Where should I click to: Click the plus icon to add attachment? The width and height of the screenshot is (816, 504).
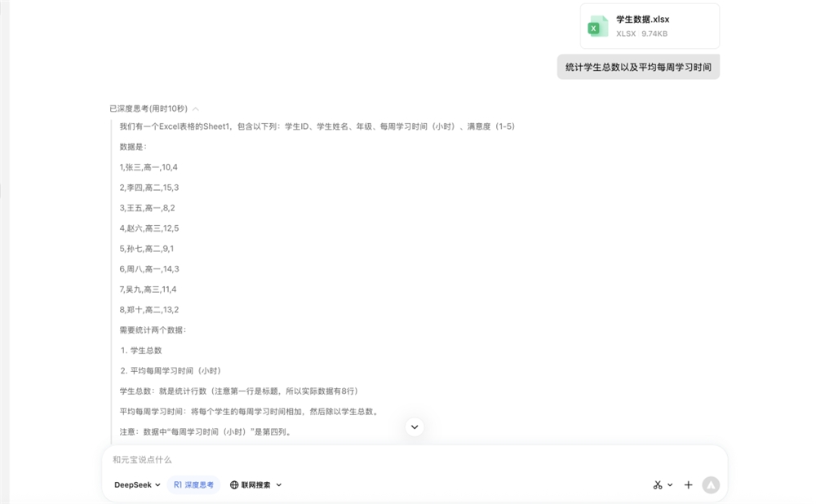689,484
